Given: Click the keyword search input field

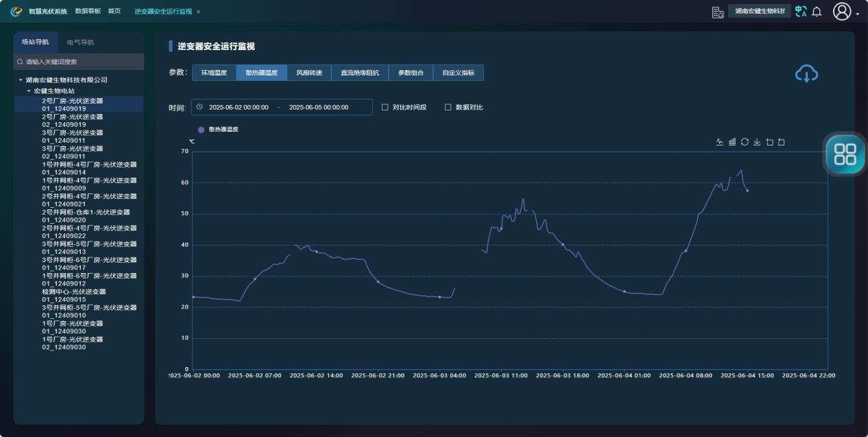Looking at the screenshot, I should [x=79, y=62].
